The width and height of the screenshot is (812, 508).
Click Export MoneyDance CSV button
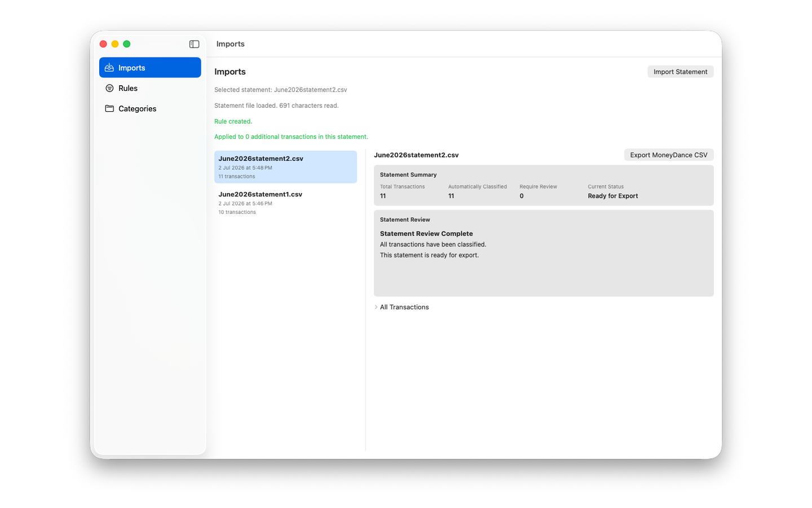(x=669, y=155)
